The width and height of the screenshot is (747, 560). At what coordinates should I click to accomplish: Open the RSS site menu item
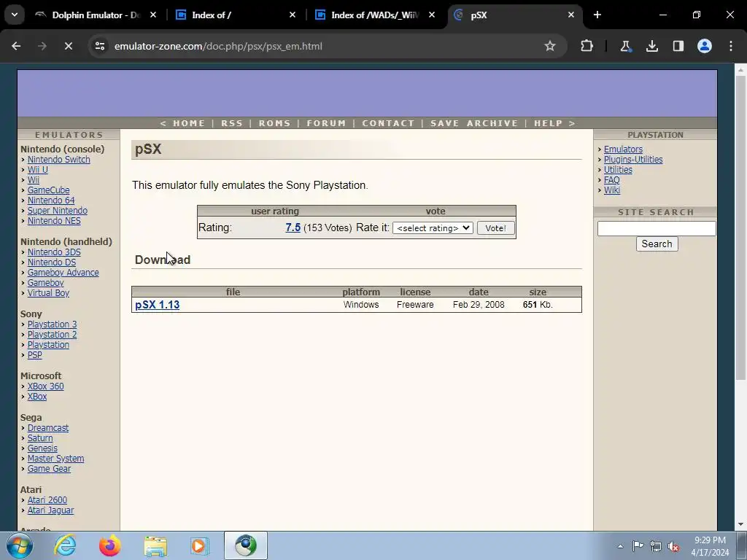pos(232,123)
